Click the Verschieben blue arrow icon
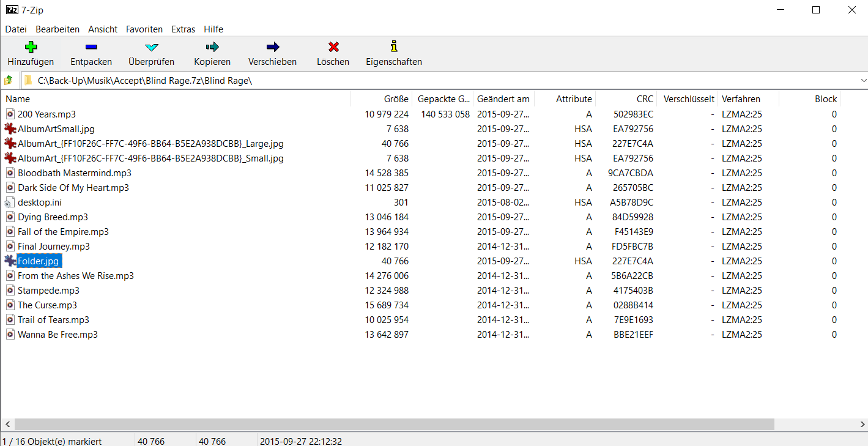868x446 pixels. (x=273, y=46)
